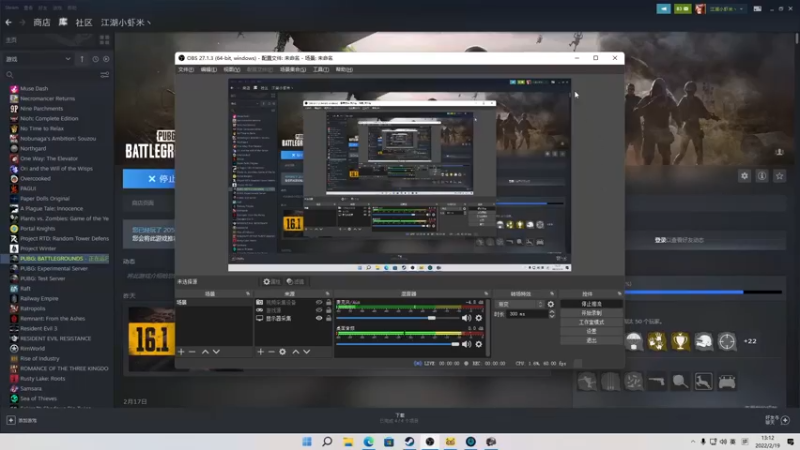Open Steam library search magnifier icon
800x450 pixels.
point(10,75)
